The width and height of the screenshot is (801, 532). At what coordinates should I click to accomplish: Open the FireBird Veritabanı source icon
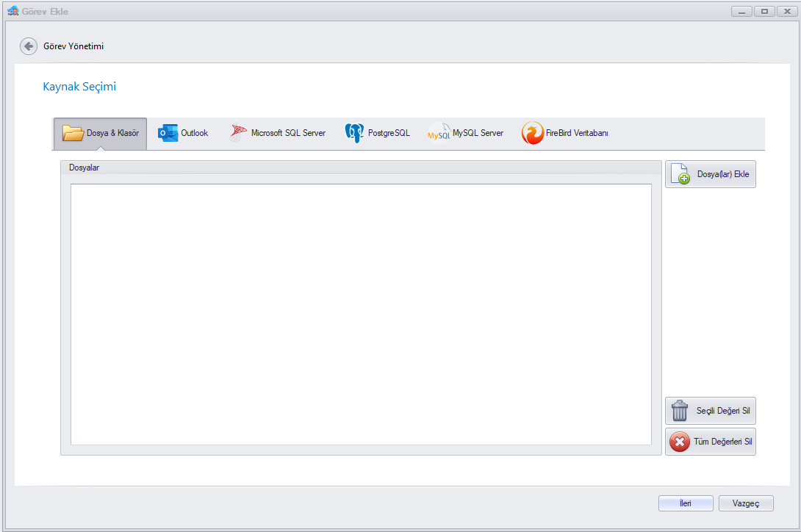532,134
